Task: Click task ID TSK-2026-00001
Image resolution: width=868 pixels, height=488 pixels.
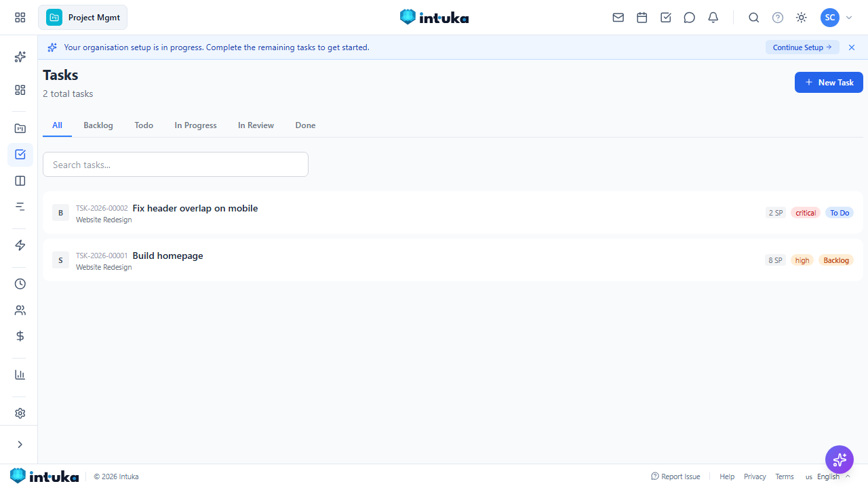Action: tap(102, 256)
